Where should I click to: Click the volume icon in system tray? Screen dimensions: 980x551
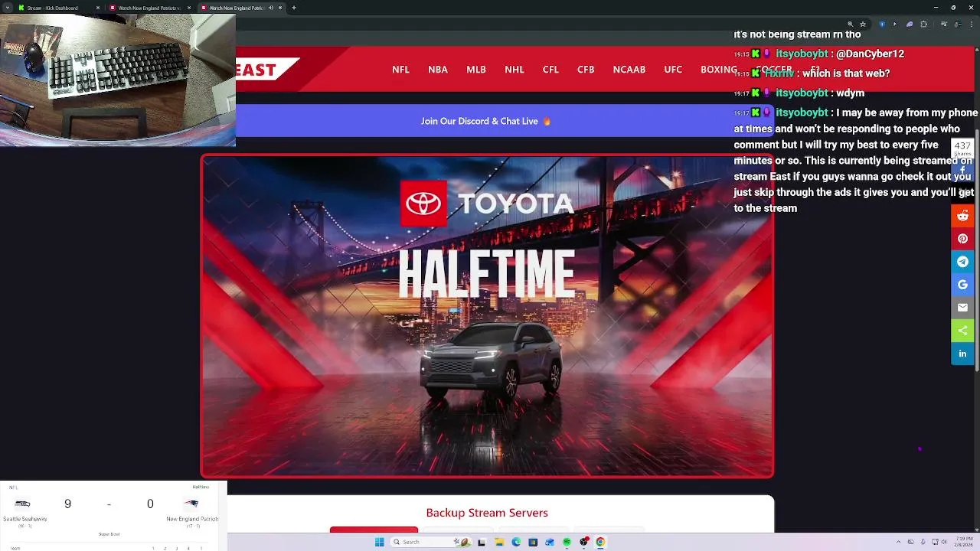tap(944, 542)
